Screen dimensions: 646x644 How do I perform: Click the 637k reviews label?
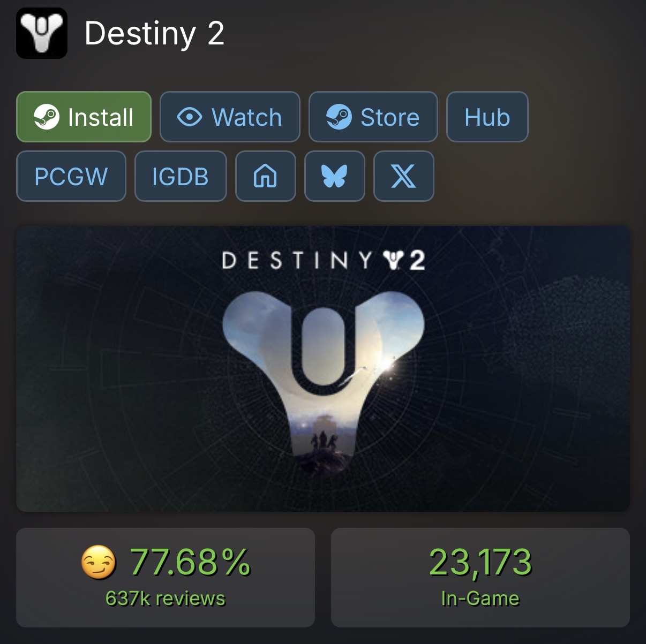(166, 598)
